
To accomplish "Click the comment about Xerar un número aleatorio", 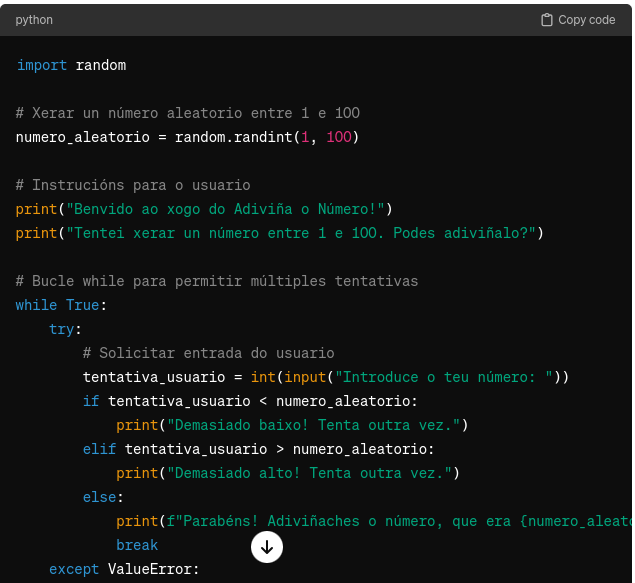I will (187, 113).
